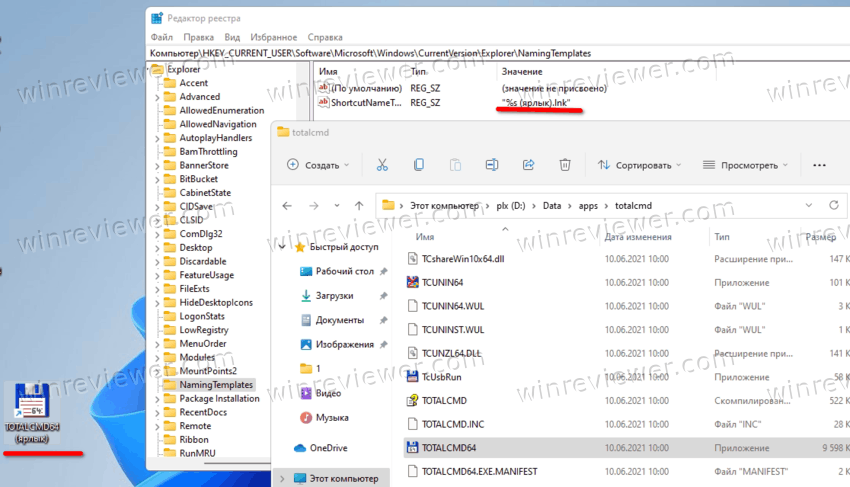Select the NamingTemplates registry key
Viewport: 850px width, 487px height.
coord(216,384)
